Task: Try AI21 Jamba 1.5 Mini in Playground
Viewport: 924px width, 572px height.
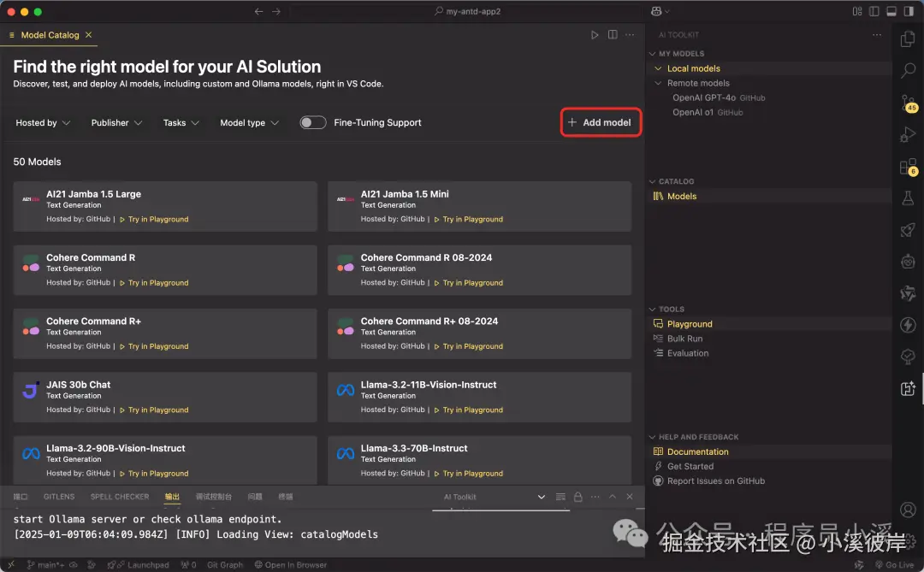Action: pyautogui.click(x=469, y=219)
